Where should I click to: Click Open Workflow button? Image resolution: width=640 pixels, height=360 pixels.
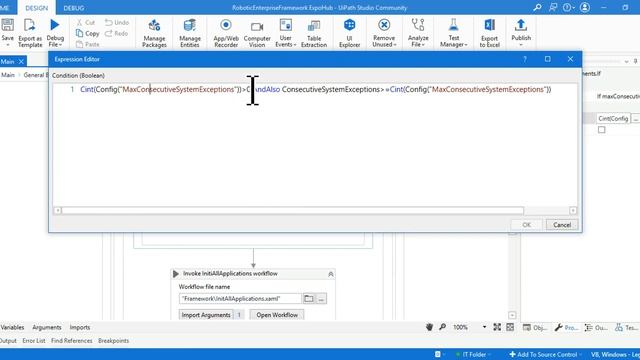tap(277, 315)
